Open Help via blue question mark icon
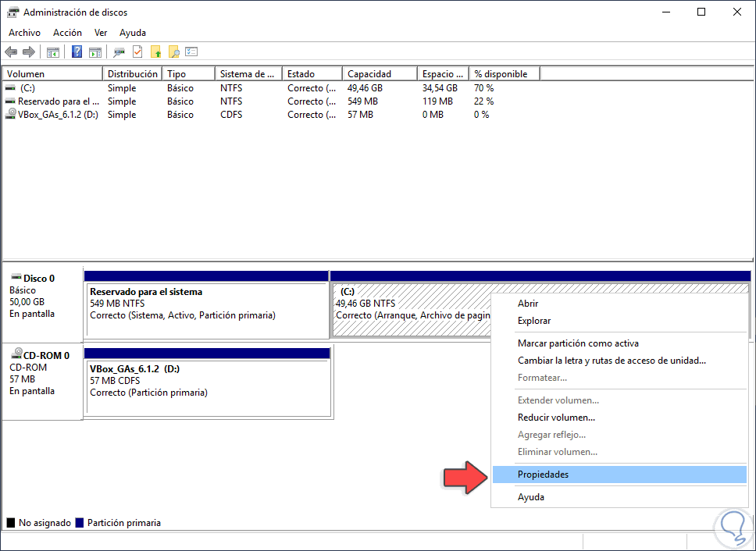 coord(77,52)
